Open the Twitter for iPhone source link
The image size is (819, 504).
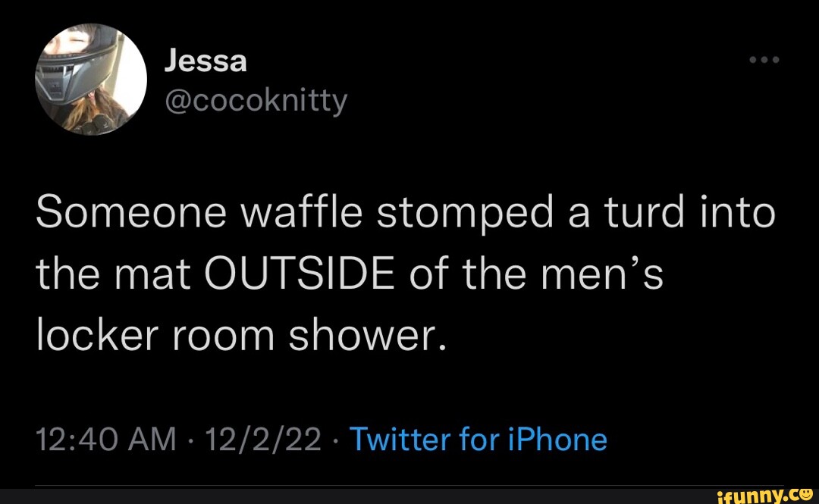click(x=478, y=438)
